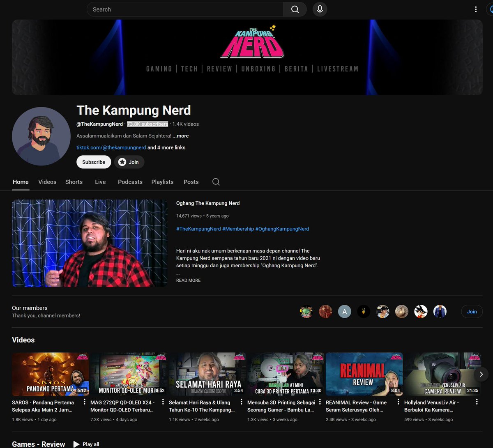Open the tiktok.com/@thekampungnerd link
The width and height of the screenshot is (493, 448).
pos(111,147)
